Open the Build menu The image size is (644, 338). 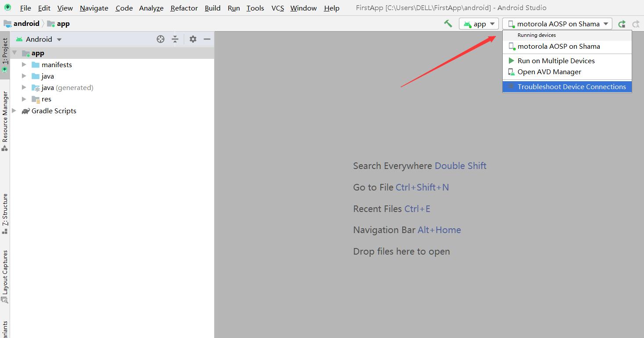(x=213, y=8)
